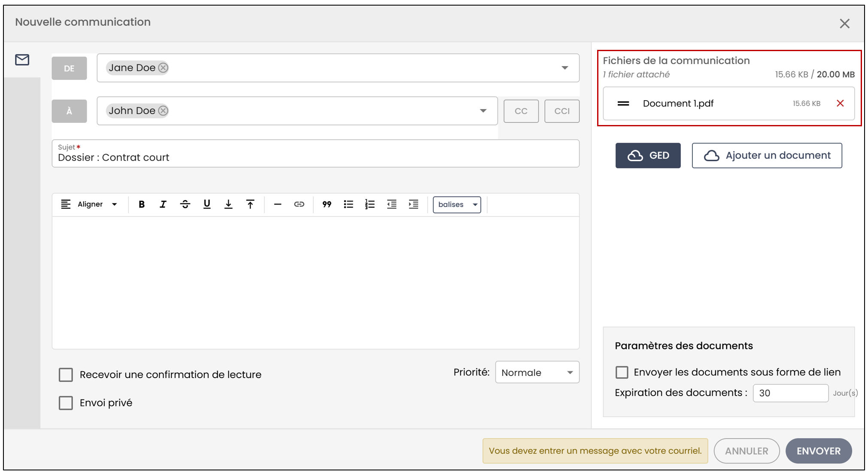Start a numbered list
The width and height of the screenshot is (868, 476).
(370, 204)
